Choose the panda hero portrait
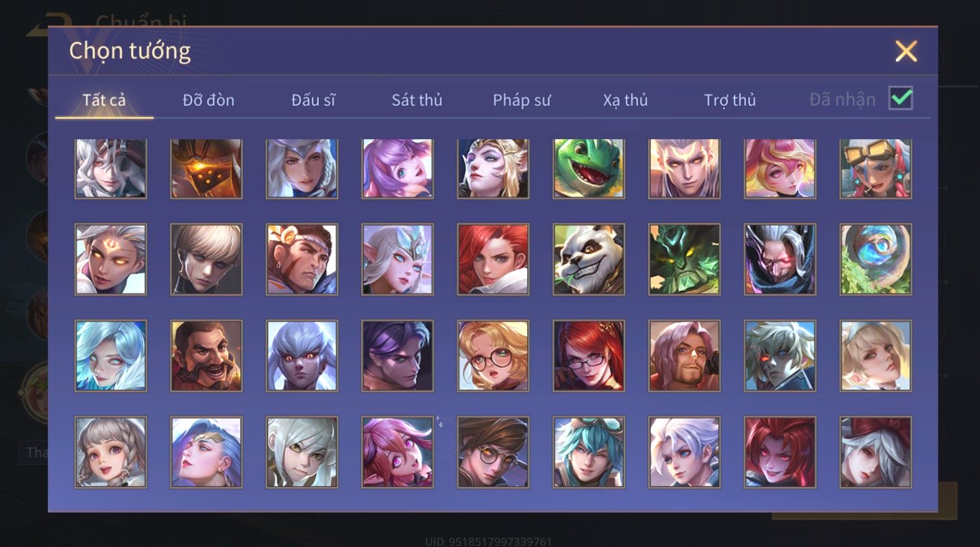The width and height of the screenshot is (980, 547). pyautogui.click(x=589, y=260)
